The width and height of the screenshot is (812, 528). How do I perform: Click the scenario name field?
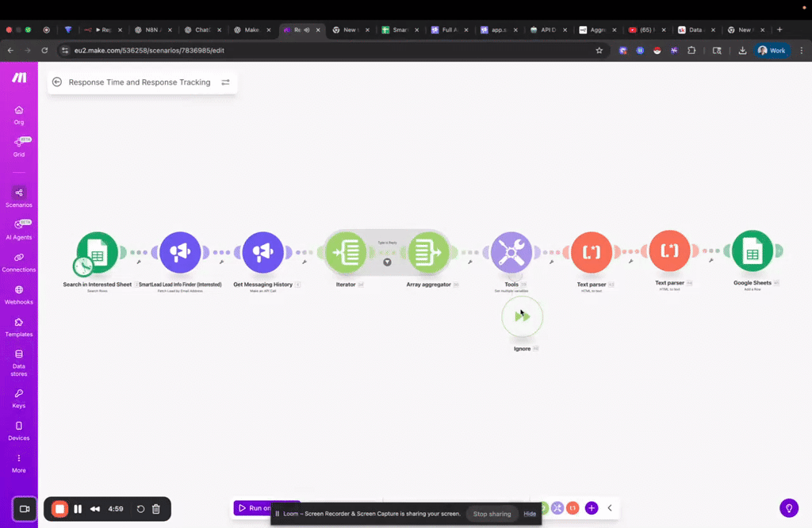[x=140, y=82]
